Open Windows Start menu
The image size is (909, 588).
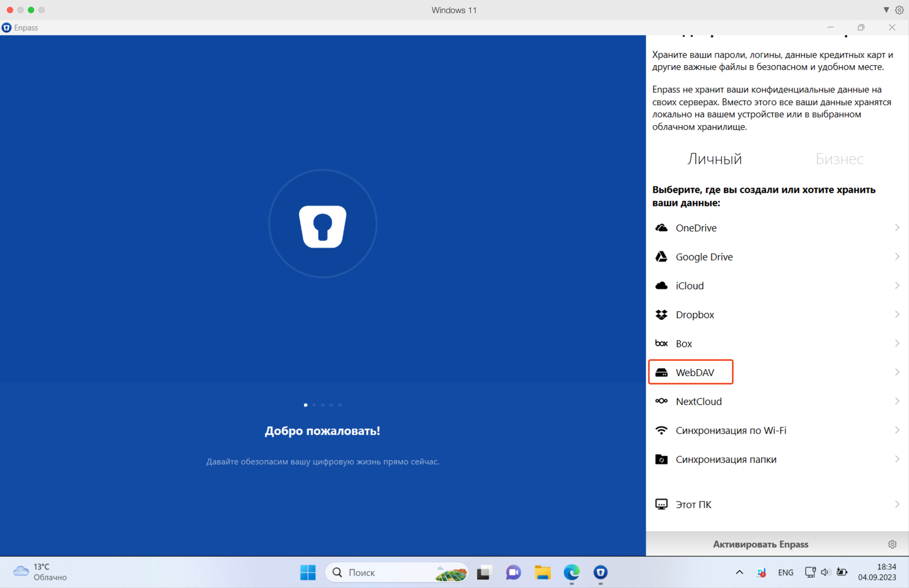click(x=308, y=572)
